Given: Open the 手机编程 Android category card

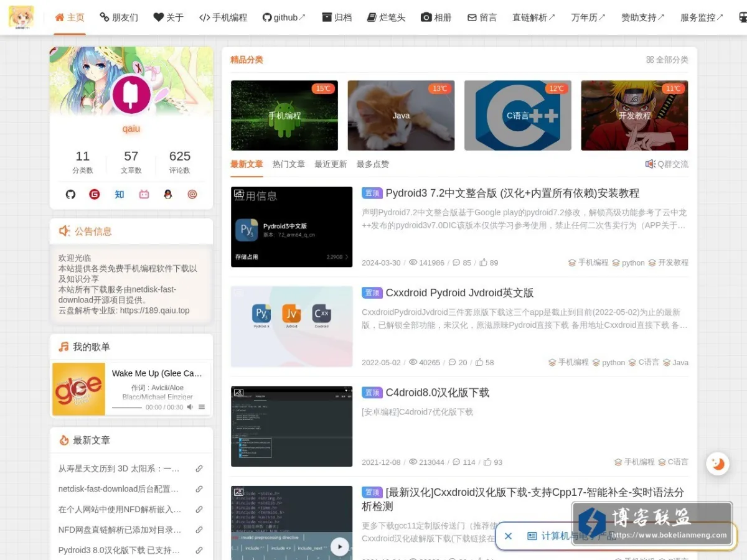Looking at the screenshot, I should coord(284,115).
